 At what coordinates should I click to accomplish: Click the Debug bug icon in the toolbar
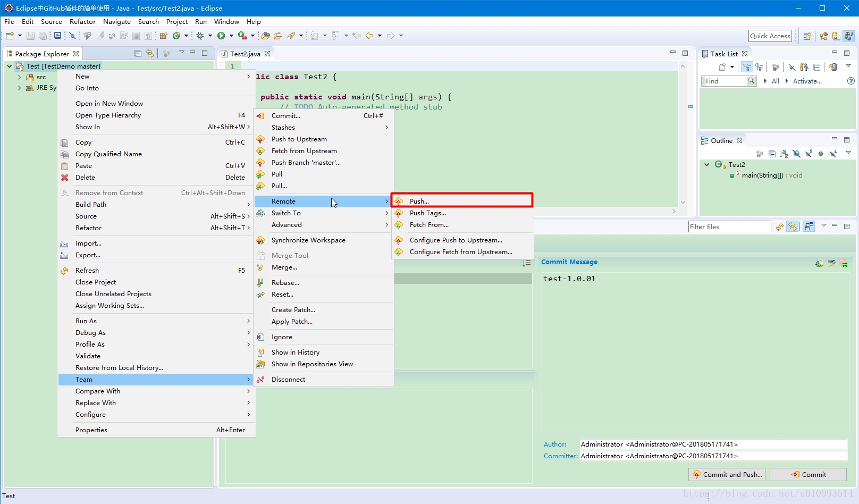tap(200, 36)
